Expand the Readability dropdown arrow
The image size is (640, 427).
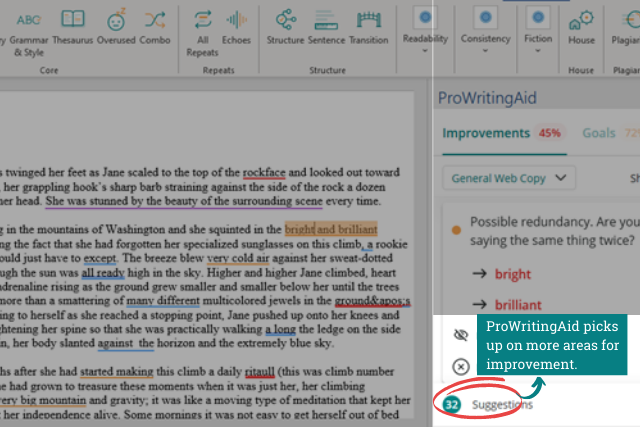click(x=425, y=51)
